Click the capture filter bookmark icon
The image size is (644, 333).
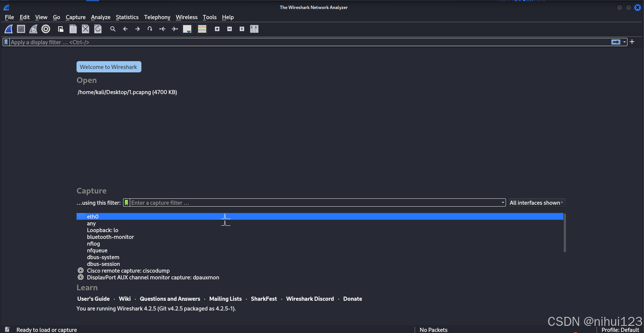[x=127, y=202]
